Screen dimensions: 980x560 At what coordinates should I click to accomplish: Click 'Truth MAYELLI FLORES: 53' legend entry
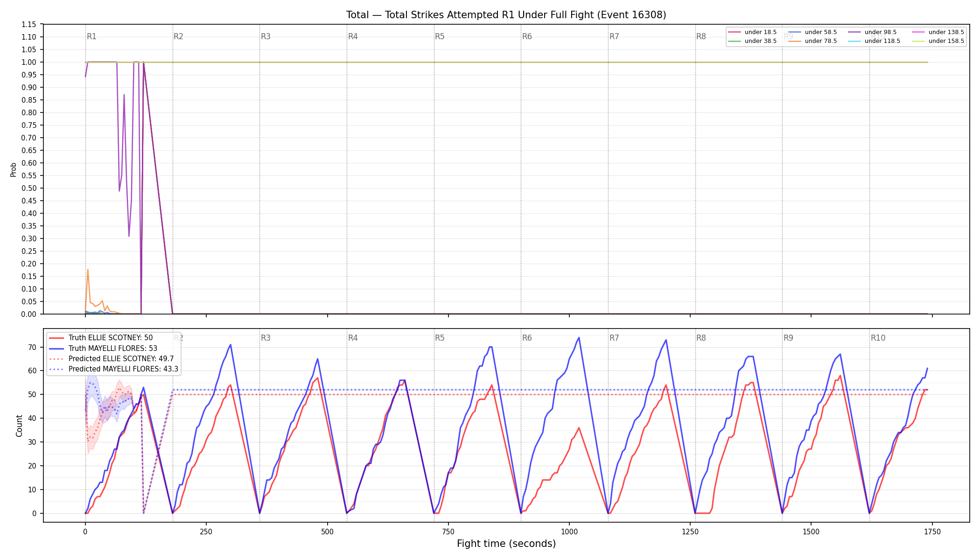pyautogui.click(x=113, y=349)
